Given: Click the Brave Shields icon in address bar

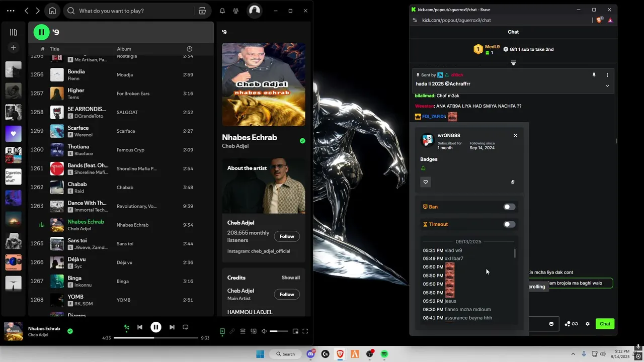Looking at the screenshot, I should coord(599,20).
